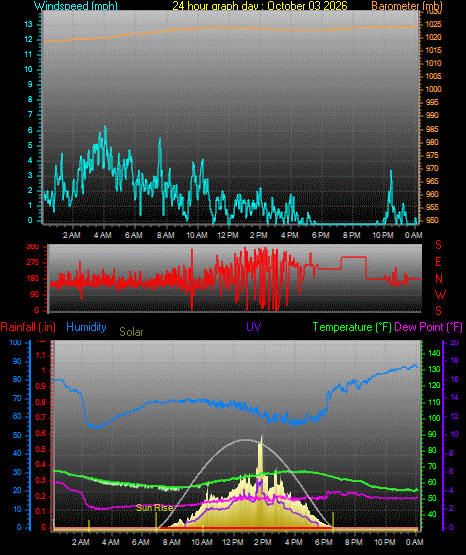Click '2 PM' on the bottom chart time axis

pyautogui.click(x=263, y=542)
